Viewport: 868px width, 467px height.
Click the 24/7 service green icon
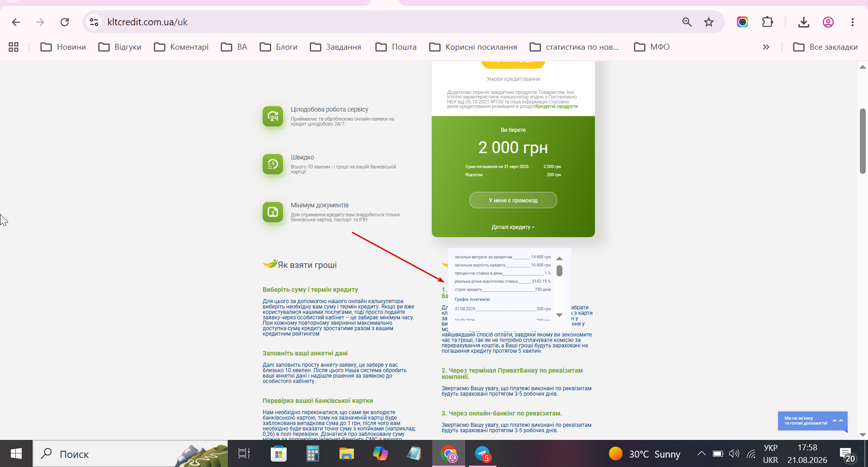click(273, 117)
